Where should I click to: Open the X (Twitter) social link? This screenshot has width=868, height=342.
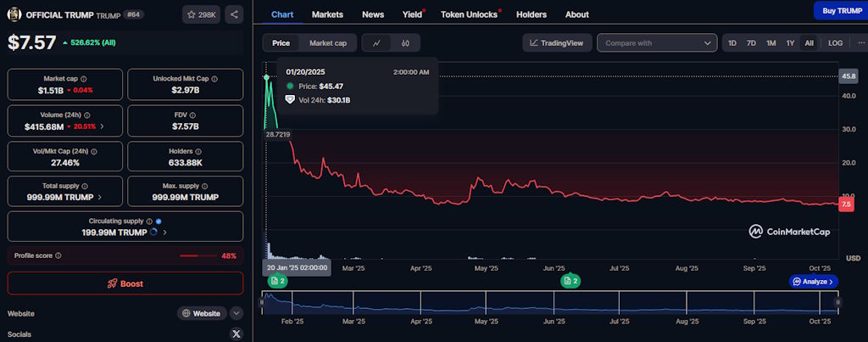click(236, 334)
